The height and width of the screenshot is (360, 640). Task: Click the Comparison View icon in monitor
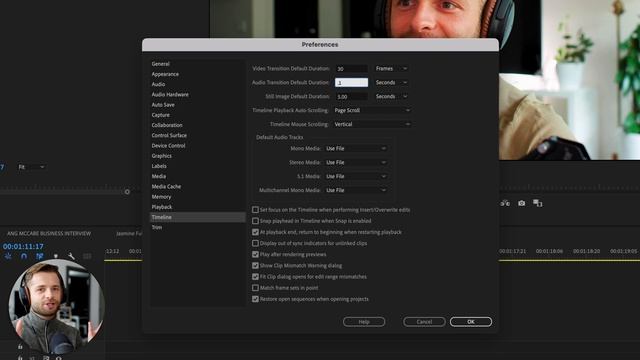point(538,203)
